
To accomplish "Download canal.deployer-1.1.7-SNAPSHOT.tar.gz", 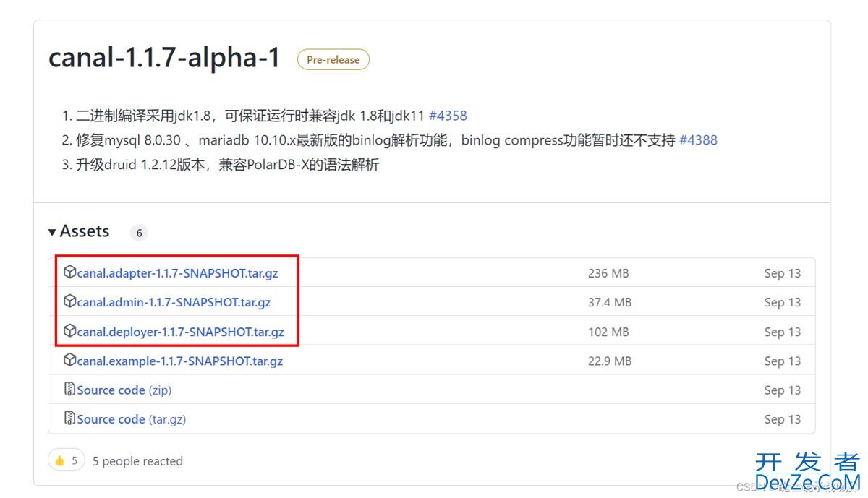I will click(180, 332).
